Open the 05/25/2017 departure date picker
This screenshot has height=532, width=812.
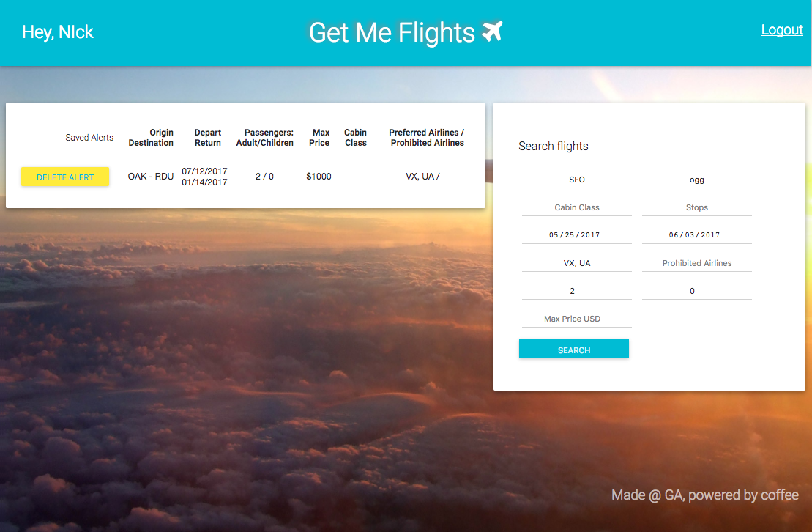pyautogui.click(x=576, y=235)
